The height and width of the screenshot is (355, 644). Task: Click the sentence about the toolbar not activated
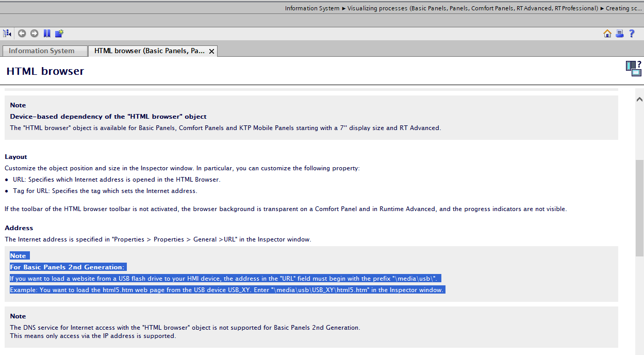coord(286,209)
